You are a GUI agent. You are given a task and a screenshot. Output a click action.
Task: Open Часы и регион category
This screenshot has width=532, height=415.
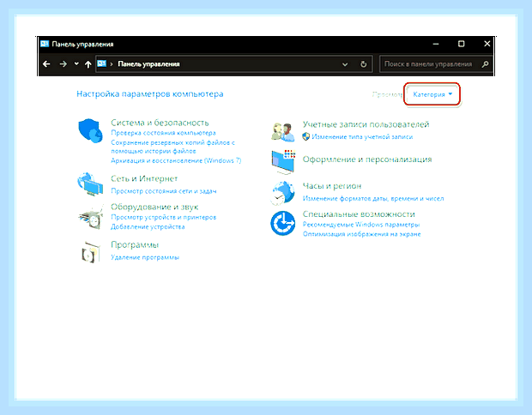pos(332,186)
